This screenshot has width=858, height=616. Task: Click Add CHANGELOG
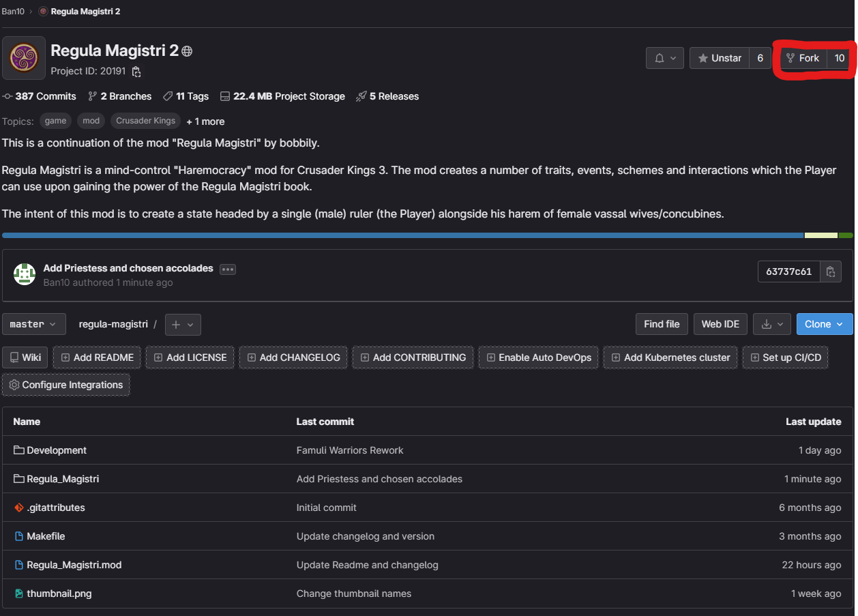293,357
